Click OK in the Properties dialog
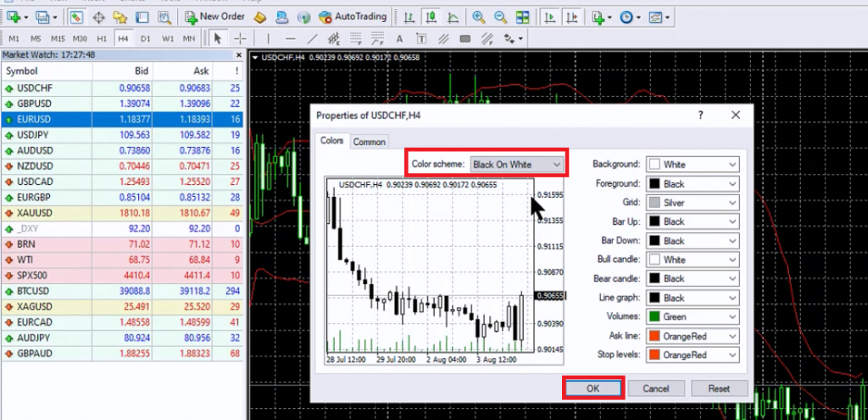The width and height of the screenshot is (868, 420). click(x=593, y=389)
